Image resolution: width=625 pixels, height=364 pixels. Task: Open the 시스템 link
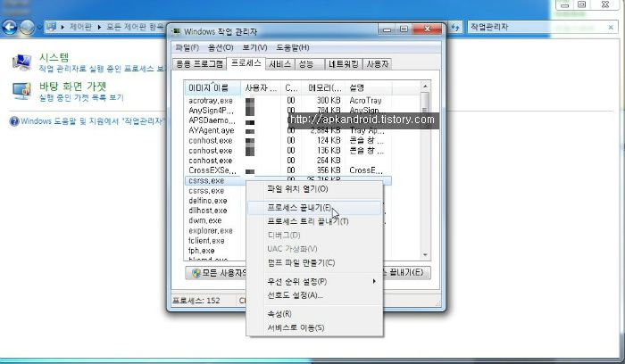54,57
